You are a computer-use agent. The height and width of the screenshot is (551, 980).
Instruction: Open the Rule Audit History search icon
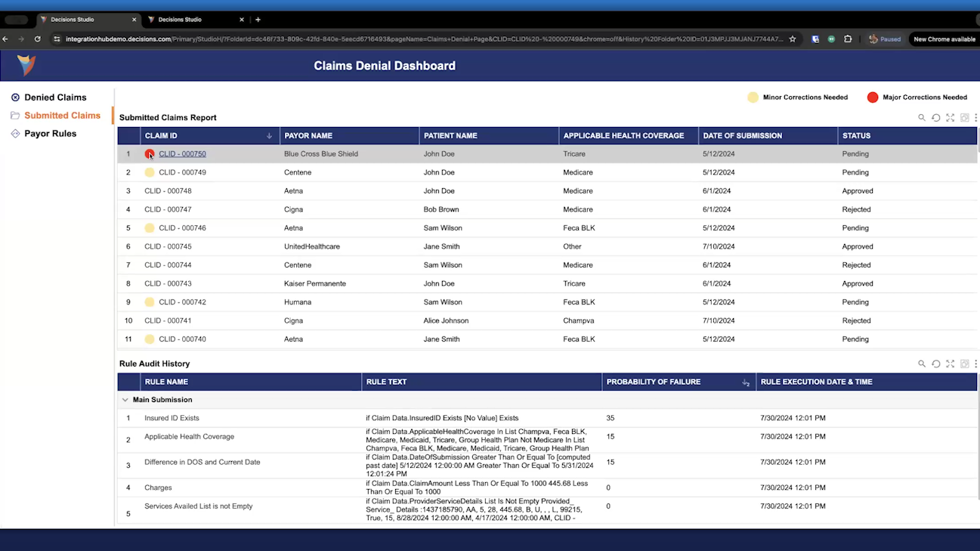coord(921,364)
